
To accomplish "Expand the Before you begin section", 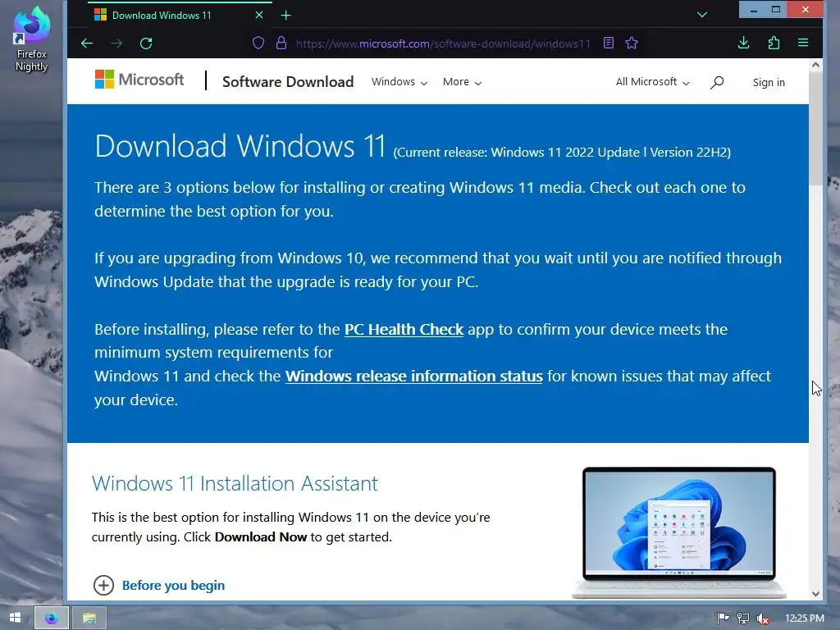I will pyautogui.click(x=159, y=585).
